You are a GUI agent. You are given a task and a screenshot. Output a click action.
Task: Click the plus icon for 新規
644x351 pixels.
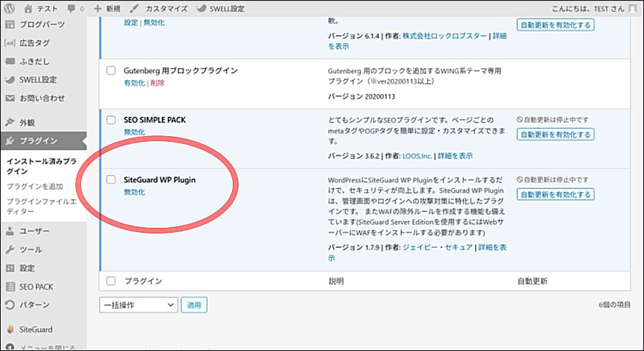(x=97, y=8)
